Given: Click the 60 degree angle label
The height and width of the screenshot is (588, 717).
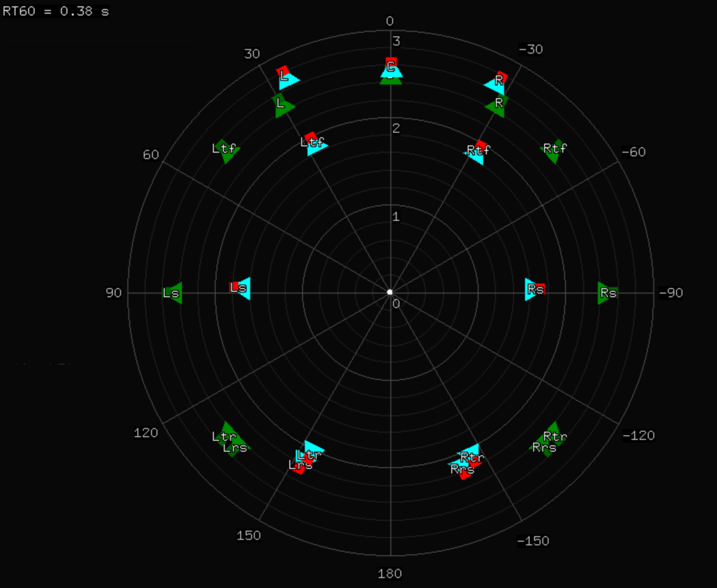Looking at the screenshot, I should click(151, 155).
